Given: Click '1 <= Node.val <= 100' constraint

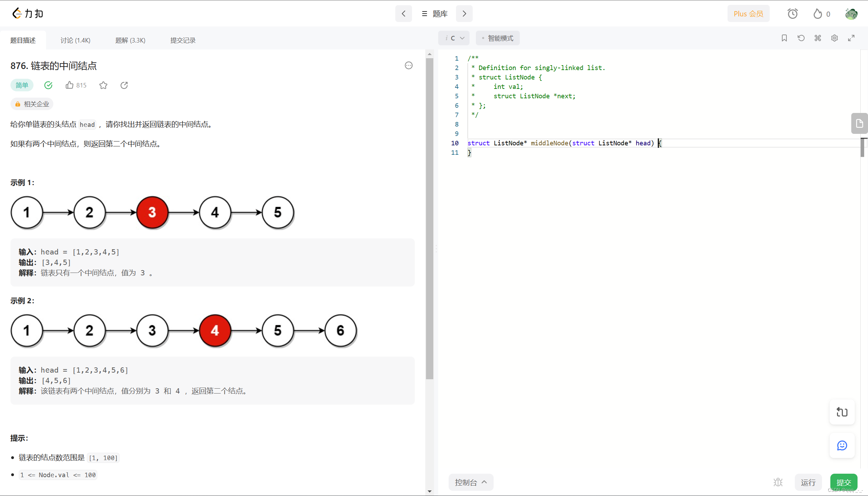Looking at the screenshot, I should click(x=58, y=475).
